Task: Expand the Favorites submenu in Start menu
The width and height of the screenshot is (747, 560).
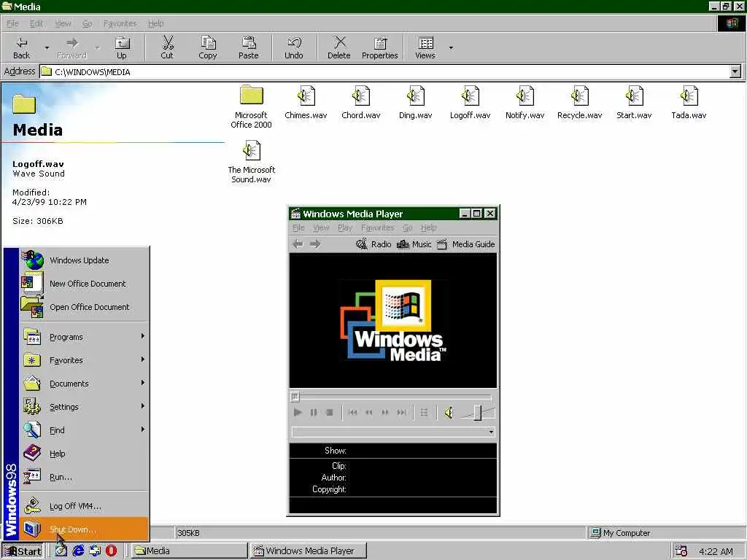Action: click(85, 360)
